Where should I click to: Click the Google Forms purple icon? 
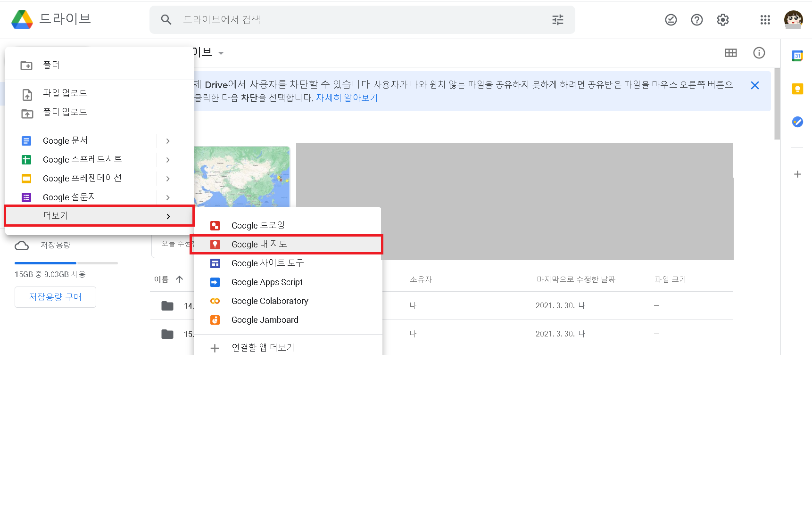[26, 197]
